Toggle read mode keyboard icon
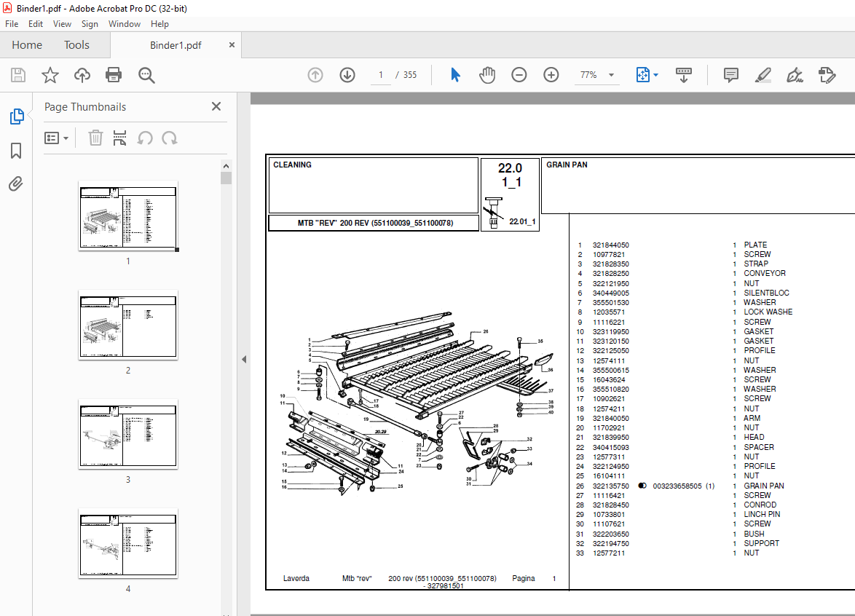Viewport: 855px width, 616px height. (x=683, y=75)
